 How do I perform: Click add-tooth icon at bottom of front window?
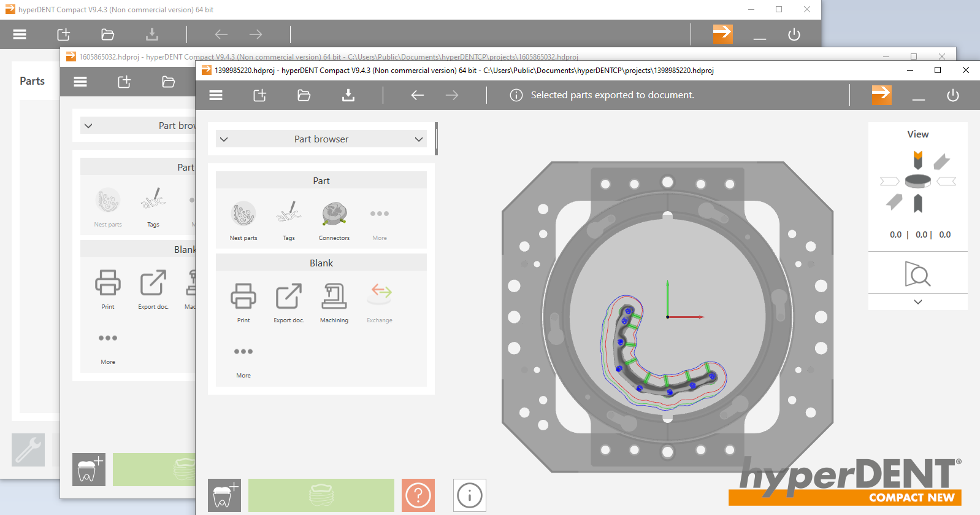point(224,495)
